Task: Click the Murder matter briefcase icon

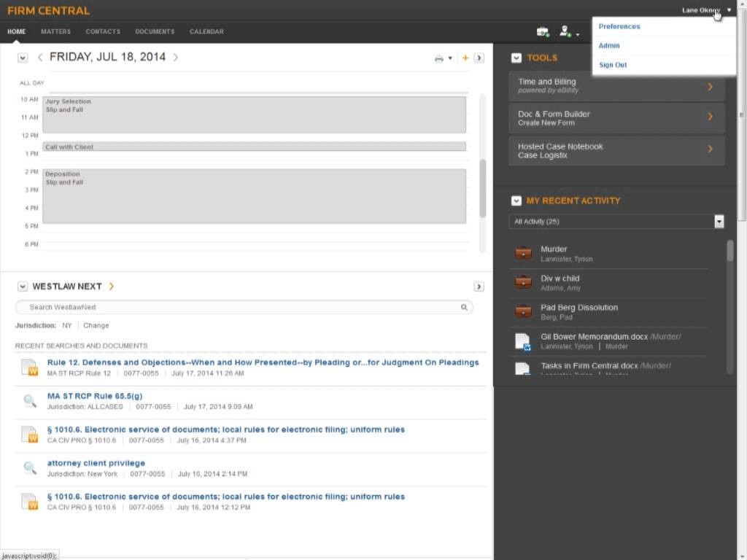Action: [523, 253]
